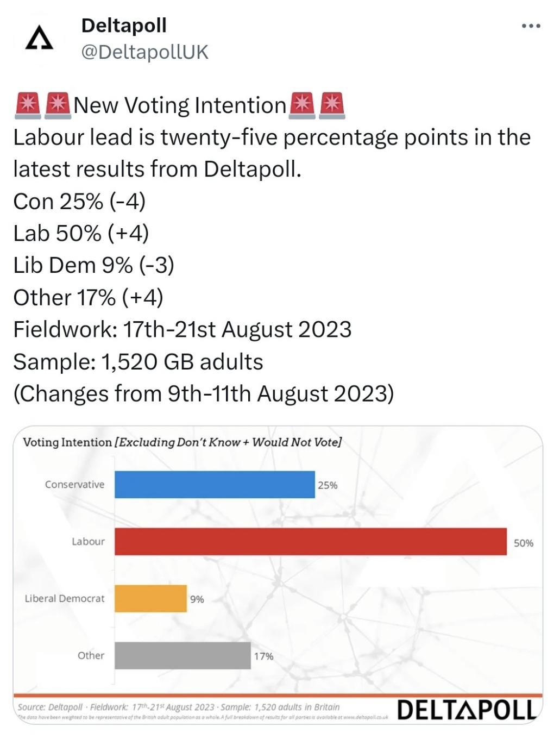
Task: Click the Deltapoll triangle profile avatar
Action: click(39, 39)
